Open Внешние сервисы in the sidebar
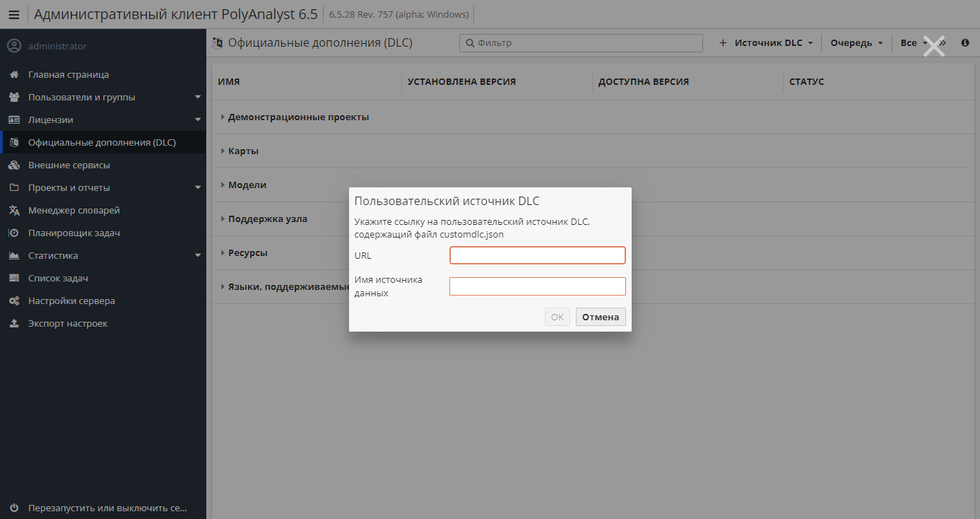 point(103,165)
